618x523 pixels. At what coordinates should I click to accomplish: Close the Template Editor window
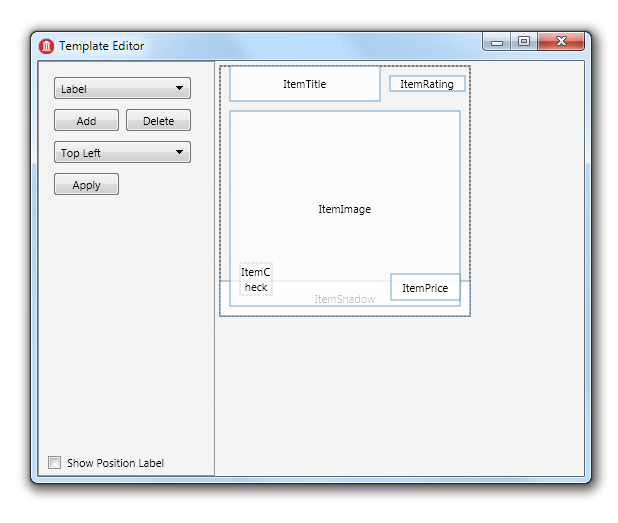click(561, 42)
